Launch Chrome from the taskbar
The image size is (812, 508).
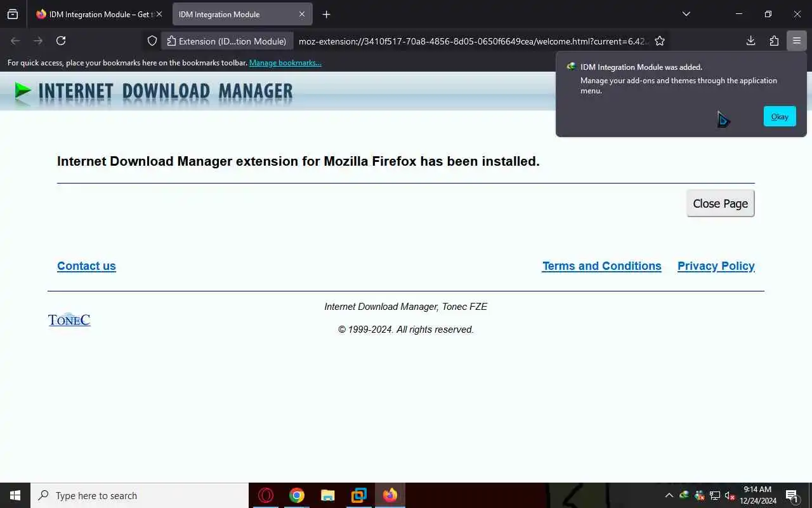point(297,495)
